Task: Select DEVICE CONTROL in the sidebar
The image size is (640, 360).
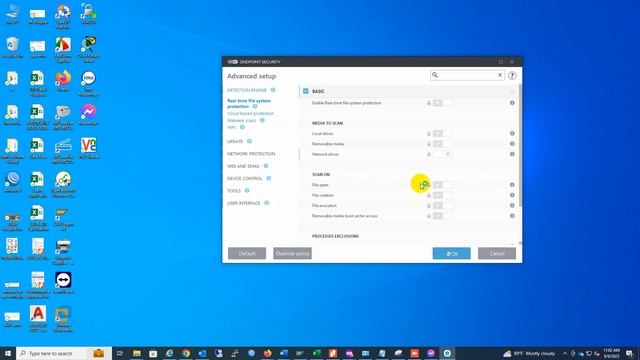Action: [x=244, y=178]
